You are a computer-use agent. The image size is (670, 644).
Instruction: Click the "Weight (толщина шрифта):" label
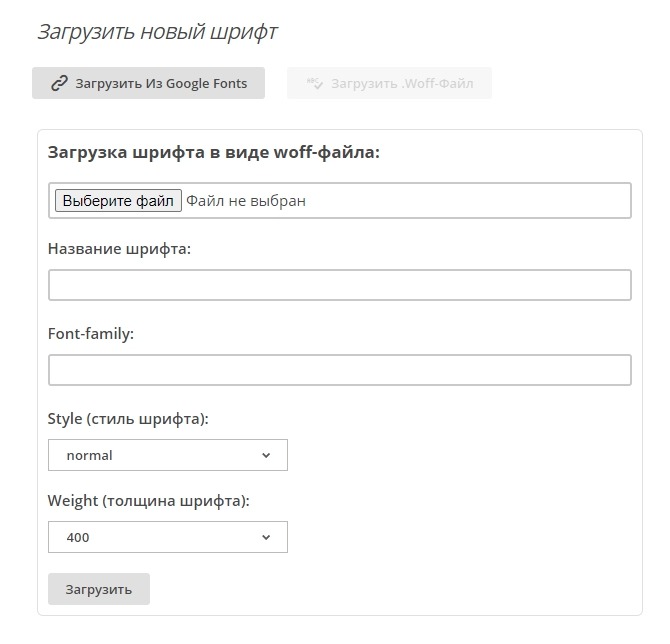[148, 500]
